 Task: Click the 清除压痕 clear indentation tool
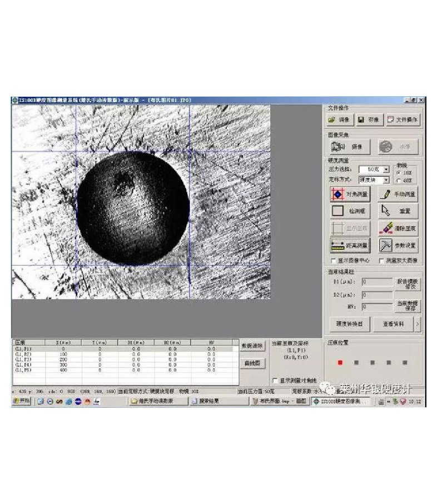[398, 228]
